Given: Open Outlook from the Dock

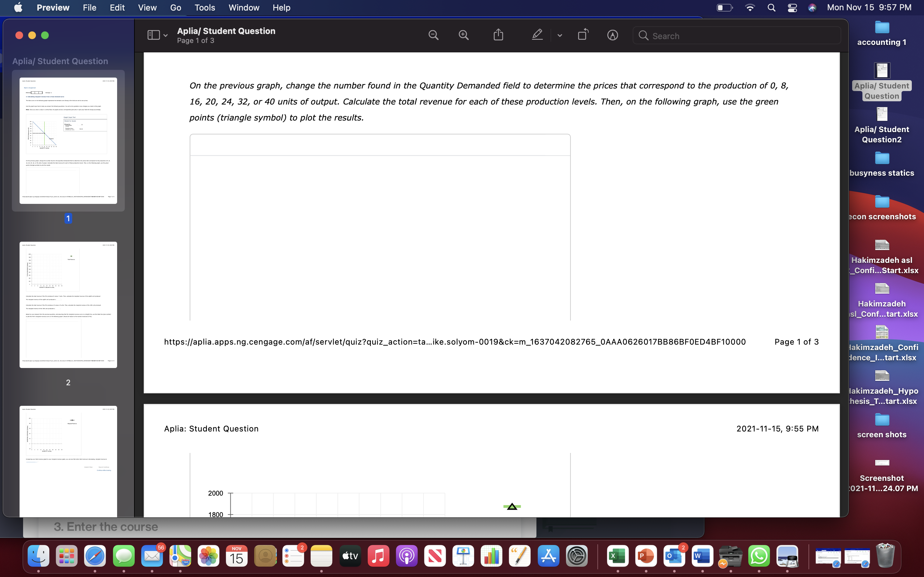Looking at the screenshot, I should 674,556.
